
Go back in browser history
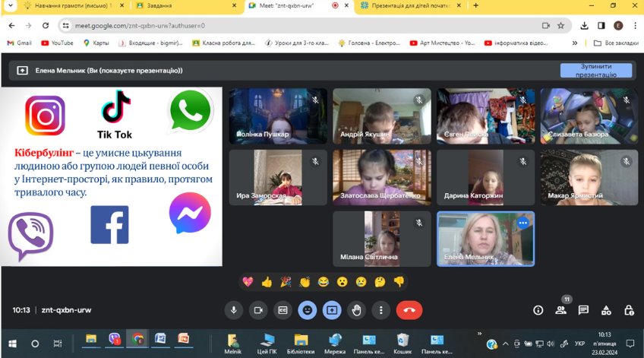coord(11,26)
